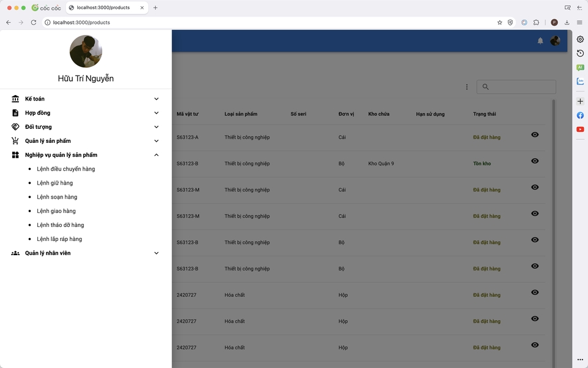
Task: Click the address bar URL
Action: point(81,23)
